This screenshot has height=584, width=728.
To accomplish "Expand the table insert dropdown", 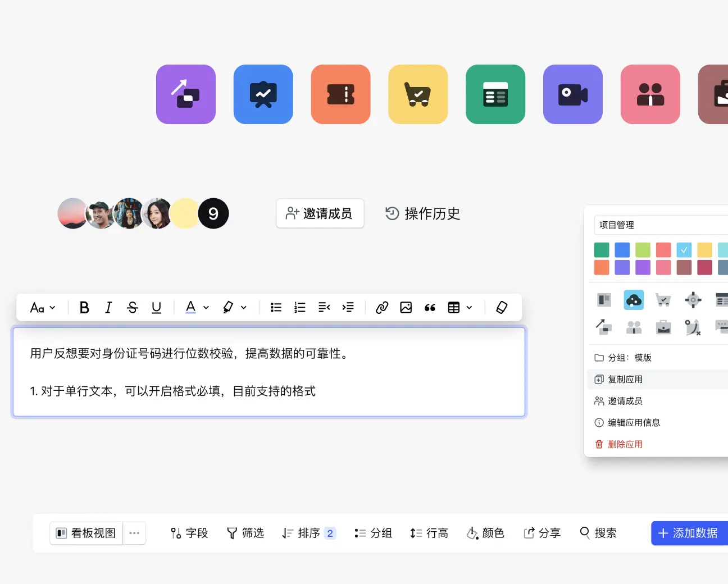I will click(469, 308).
